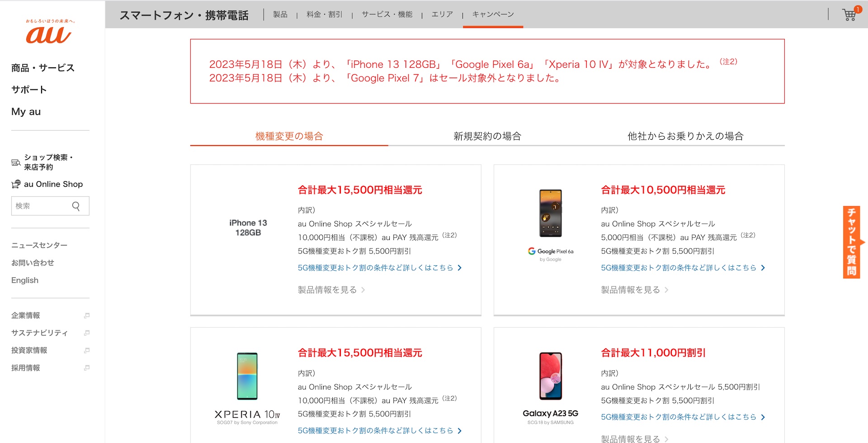
Task: Click the 注2 footnote in iPhone 13 card
Action: point(449,235)
